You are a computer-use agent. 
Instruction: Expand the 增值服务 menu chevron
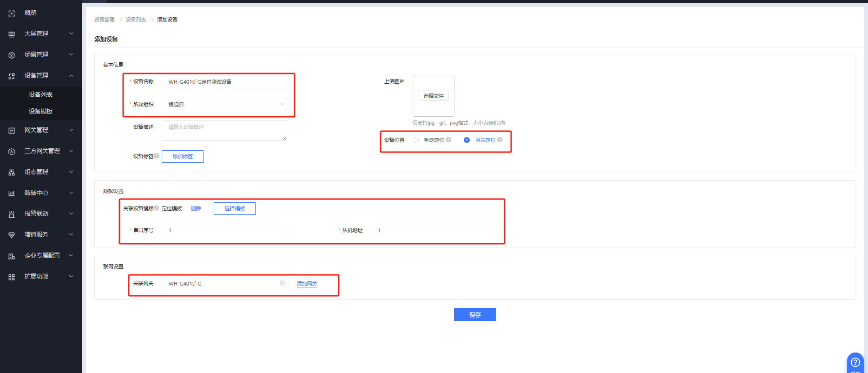[x=71, y=234]
